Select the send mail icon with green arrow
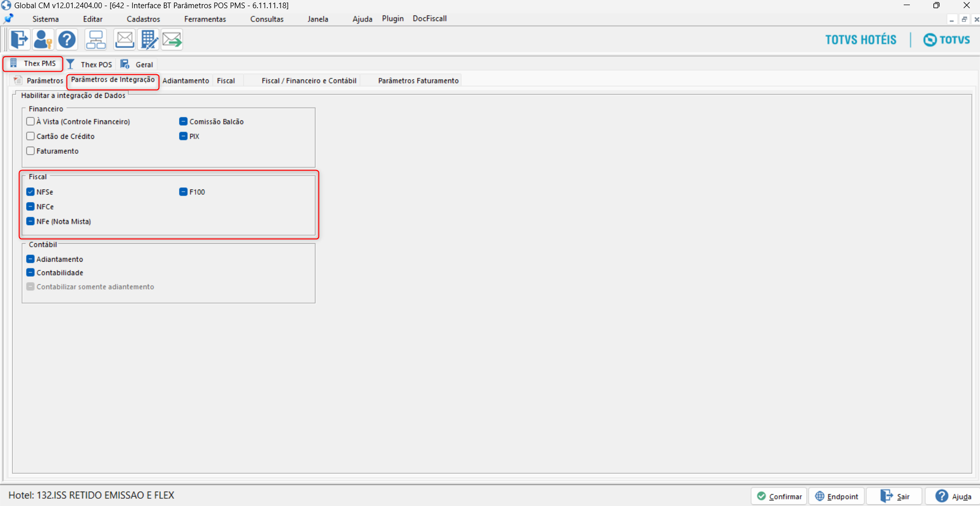 pos(172,39)
